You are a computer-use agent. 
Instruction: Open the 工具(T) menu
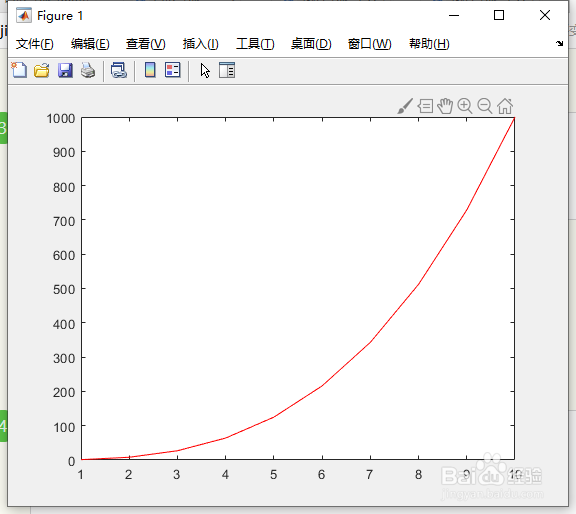tap(255, 44)
